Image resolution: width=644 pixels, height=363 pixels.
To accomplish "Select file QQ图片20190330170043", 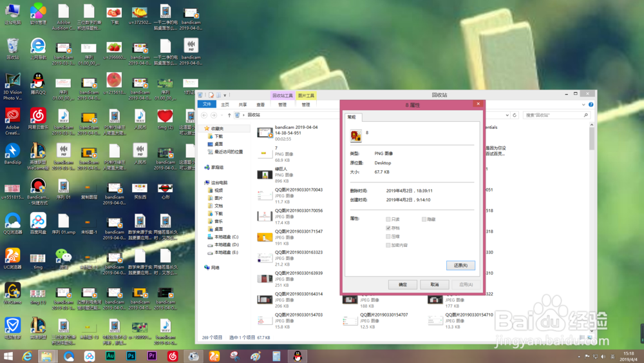I will (290, 195).
